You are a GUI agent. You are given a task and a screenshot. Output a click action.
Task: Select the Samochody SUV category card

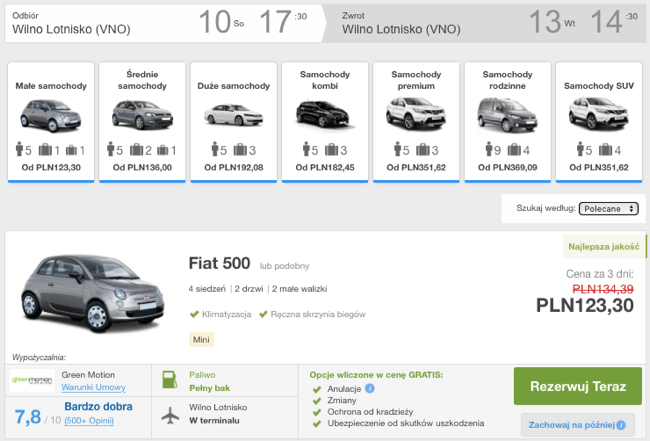click(599, 122)
